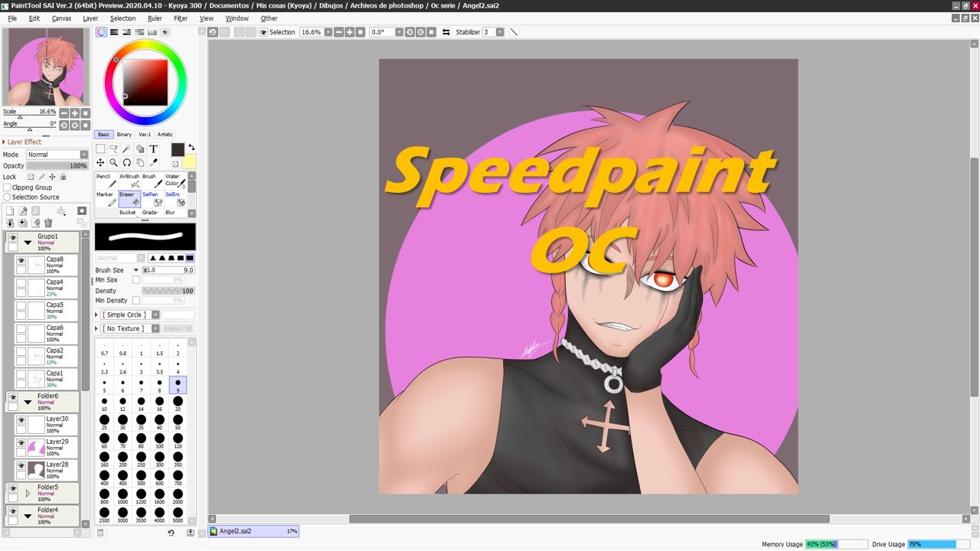This screenshot has width=980, height=551.
Task: Show the color wheel panel
Action: point(101,32)
